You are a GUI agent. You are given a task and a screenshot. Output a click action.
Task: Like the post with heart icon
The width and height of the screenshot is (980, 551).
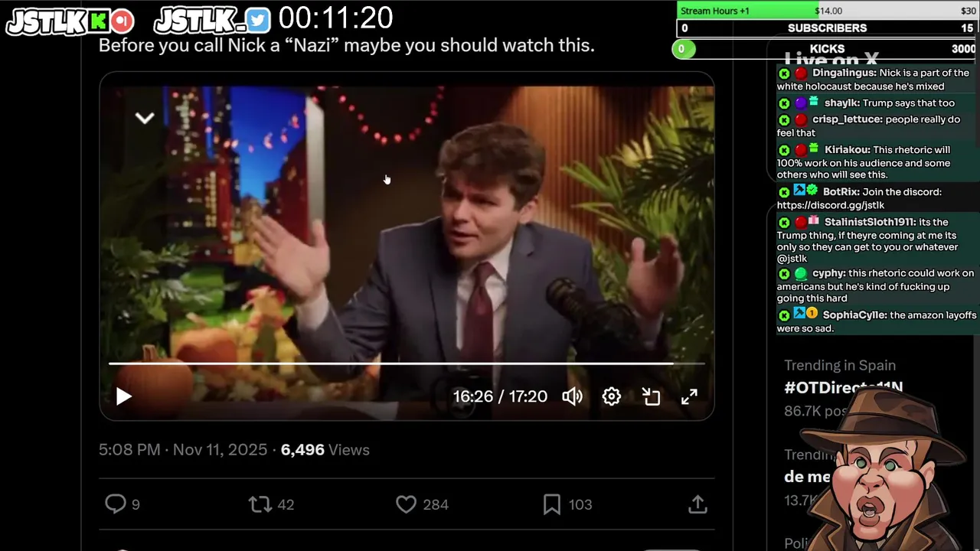click(x=406, y=504)
